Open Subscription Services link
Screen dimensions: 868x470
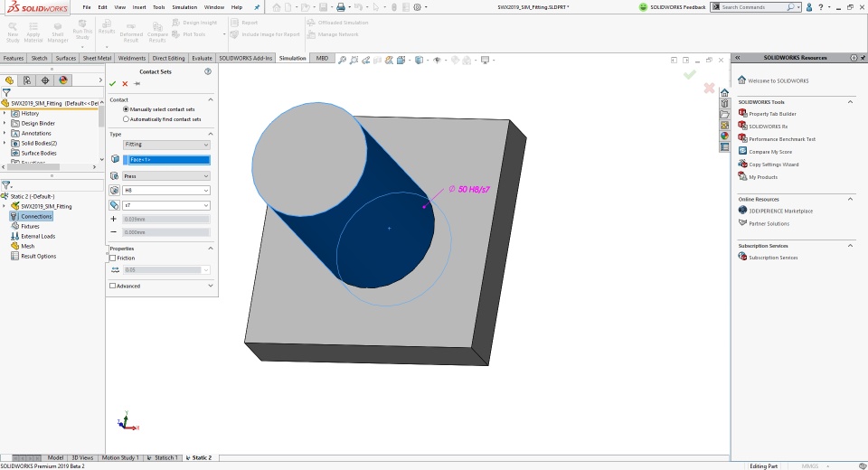pyautogui.click(x=773, y=258)
